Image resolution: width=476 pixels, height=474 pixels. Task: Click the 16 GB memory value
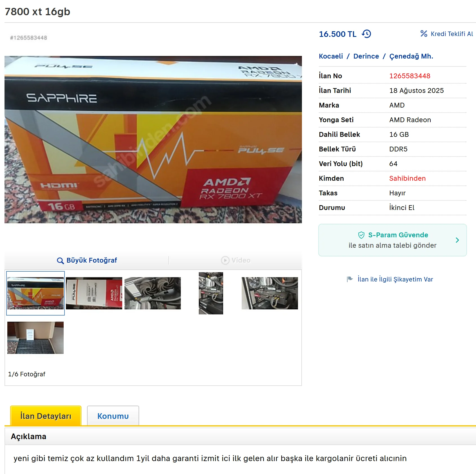[x=399, y=135]
